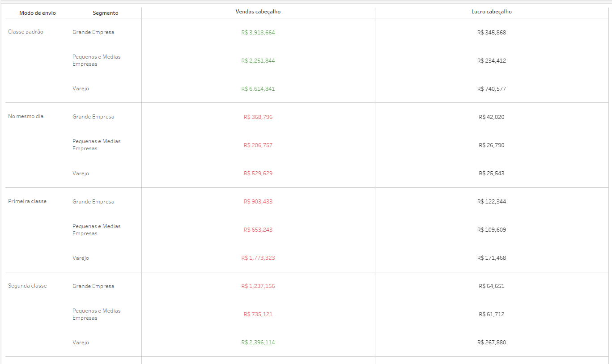This screenshot has width=612, height=364.
Task: Select the 'Primeira classe' row label
Action: pyautogui.click(x=27, y=201)
